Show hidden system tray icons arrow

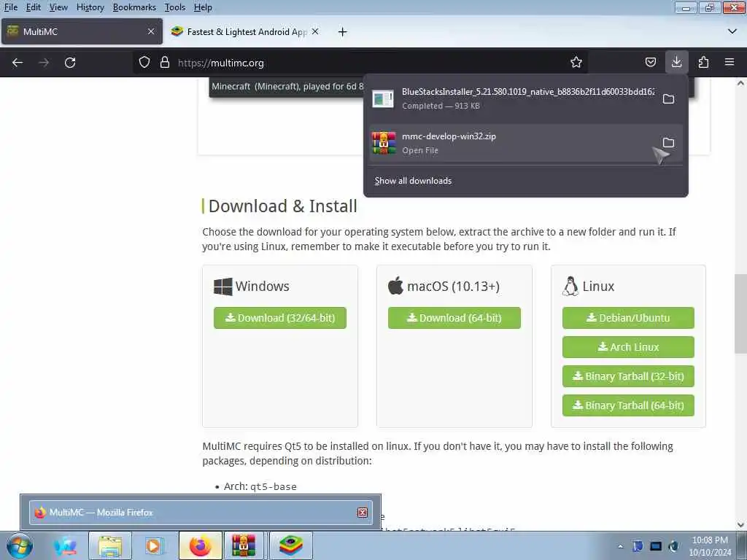pyautogui.click(x=620, y=546)
